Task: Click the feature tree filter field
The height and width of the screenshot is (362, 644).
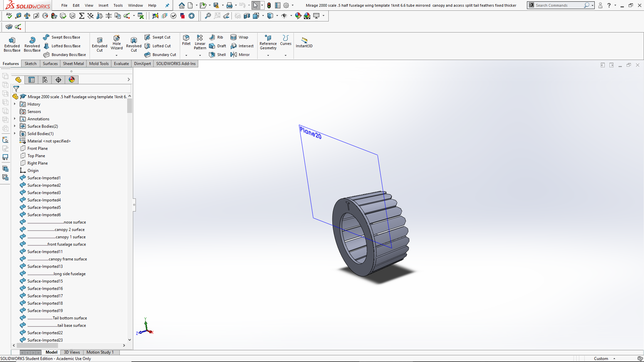Action: [71, 89]
